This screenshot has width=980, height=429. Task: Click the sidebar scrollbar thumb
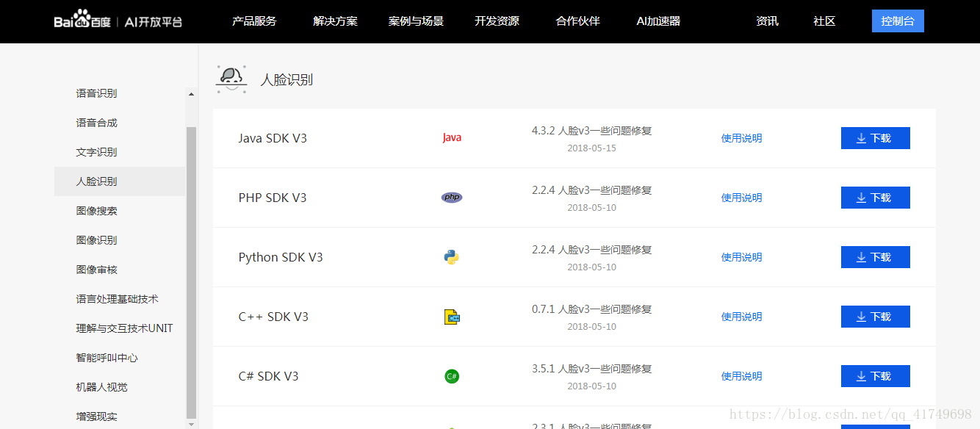click(192, 272)
